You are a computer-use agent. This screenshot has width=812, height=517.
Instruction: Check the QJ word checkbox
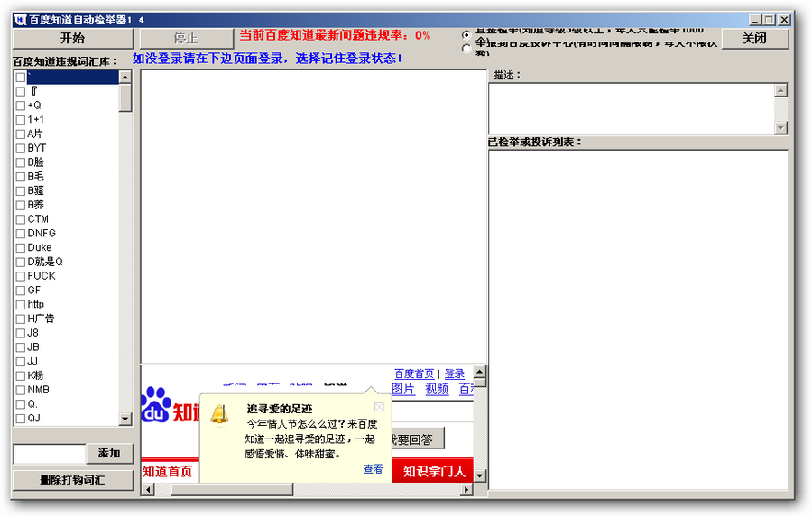click(21, 419)
